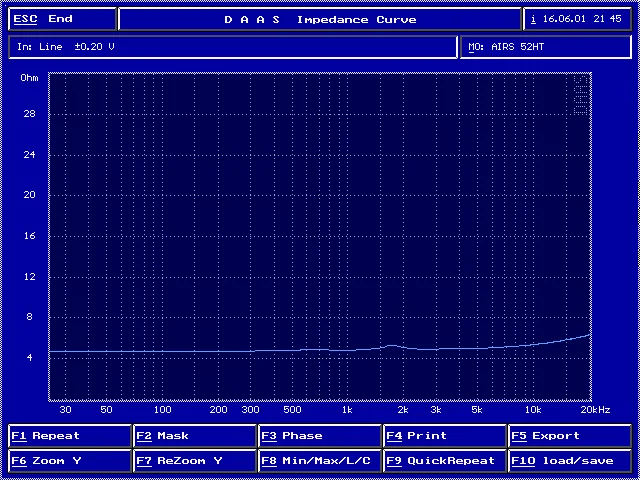640x480 pixels.
Task: Show the F3 Phase curve
Action: (320, 436)
